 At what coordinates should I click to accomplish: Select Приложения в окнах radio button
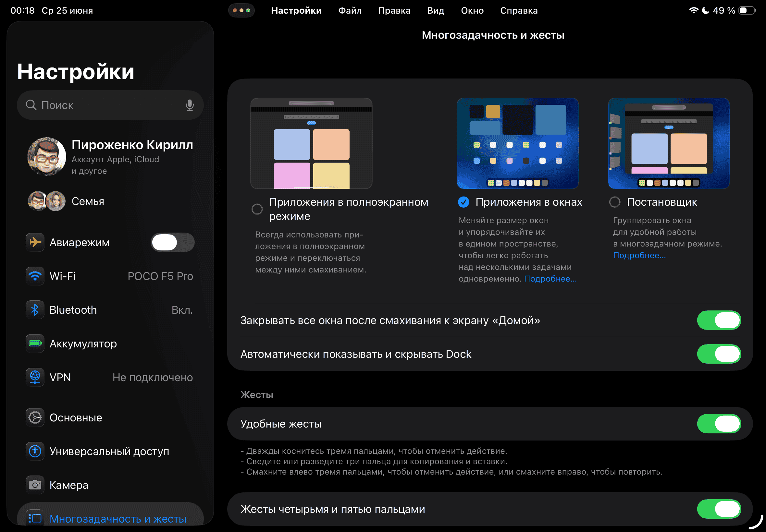[463, 202]
